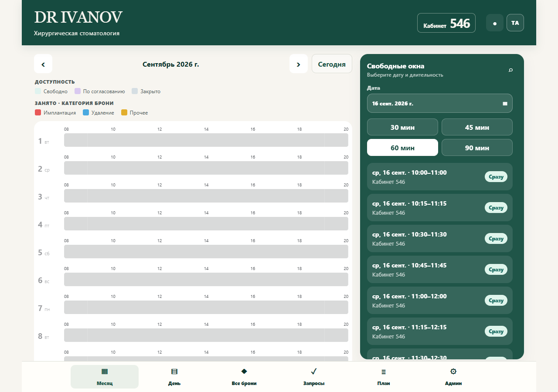Viewport: 558px width, 392px height.
Task: Click the timeline bar for day 1 вт
Action: pos(206,140)
